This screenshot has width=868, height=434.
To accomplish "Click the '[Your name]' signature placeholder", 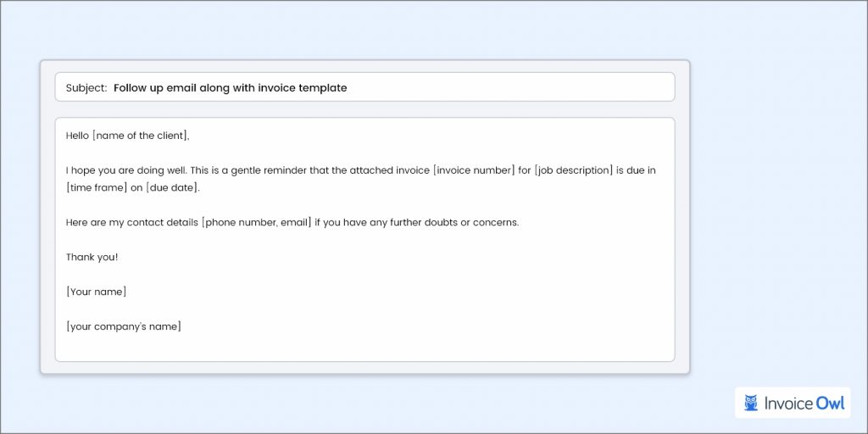I will 96,292.
